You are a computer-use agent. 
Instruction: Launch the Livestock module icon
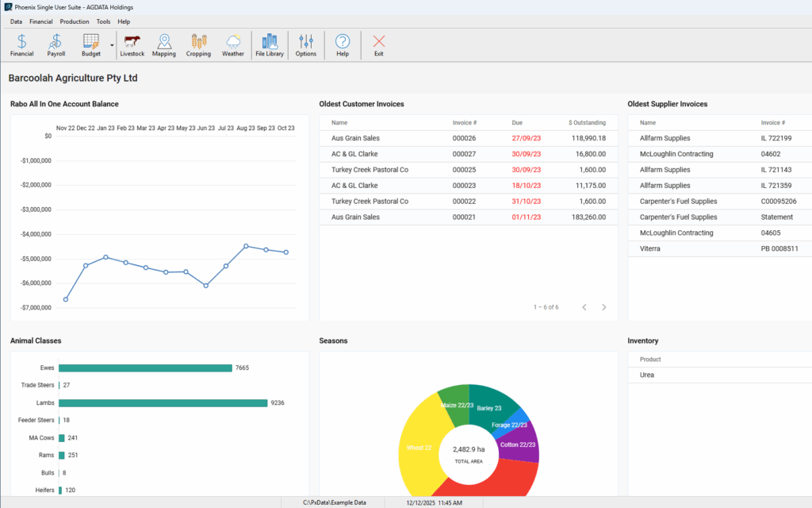coord(132,45)
